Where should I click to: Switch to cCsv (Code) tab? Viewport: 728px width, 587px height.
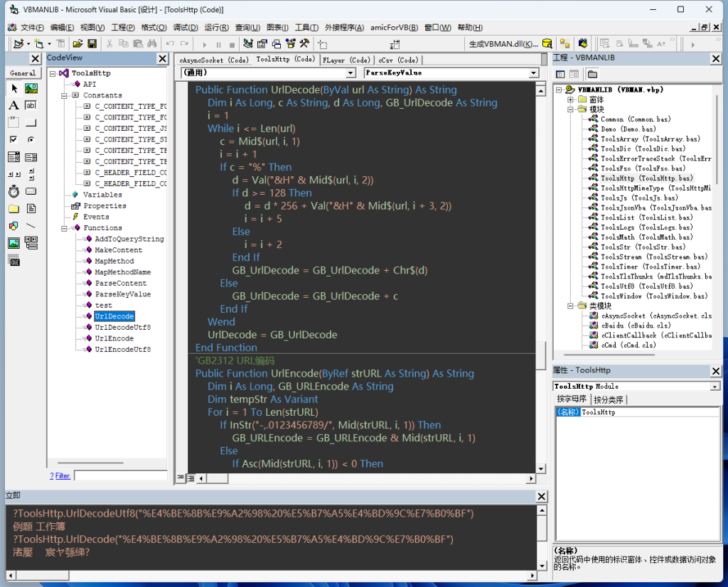click(x=398, y=60)
